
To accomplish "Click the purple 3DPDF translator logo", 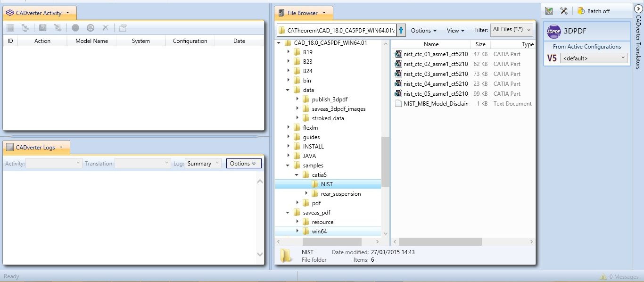I will pos(554,31).
